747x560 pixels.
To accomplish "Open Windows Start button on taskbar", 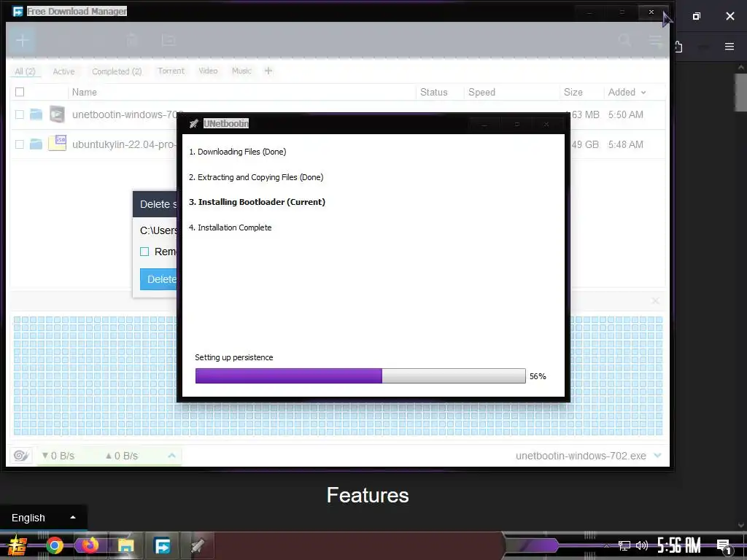I will pos(18,545).
